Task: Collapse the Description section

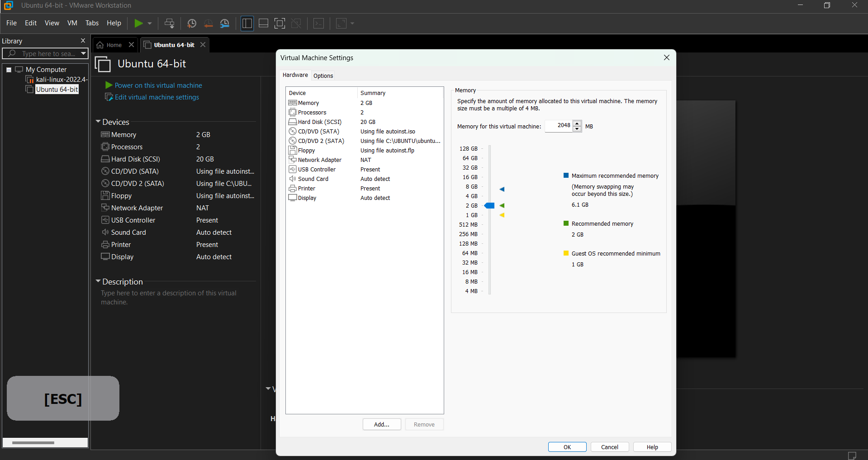Action: tap(98, 281)
